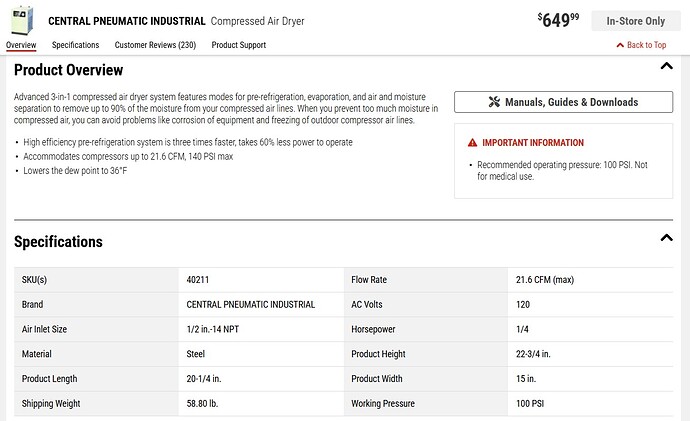Click the Working Pressure label
The height and width of the screenshot is (421, 690).
point(383,403)
